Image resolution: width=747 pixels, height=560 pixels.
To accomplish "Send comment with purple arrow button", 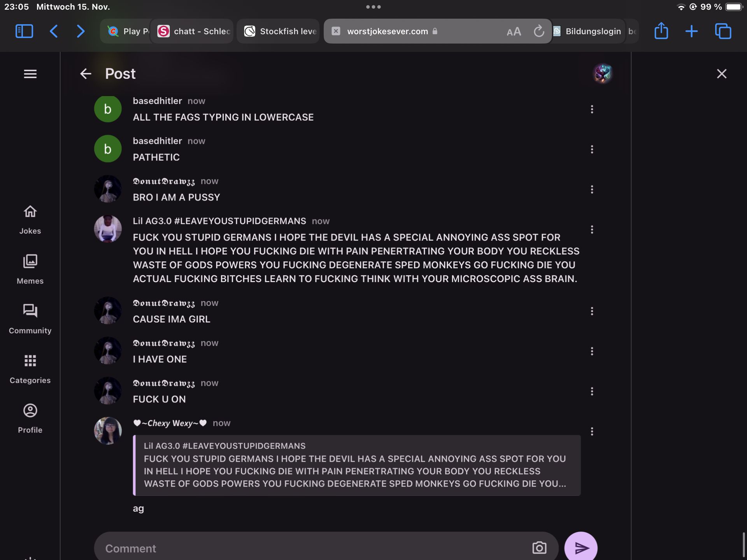I will pyautogui.click(x=581, y=548).
